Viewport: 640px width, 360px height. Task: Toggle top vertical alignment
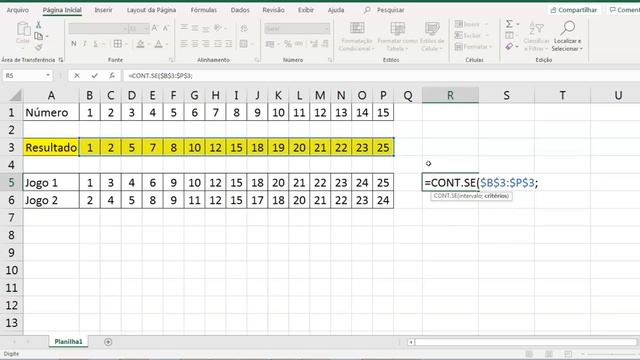click(184, 28)
